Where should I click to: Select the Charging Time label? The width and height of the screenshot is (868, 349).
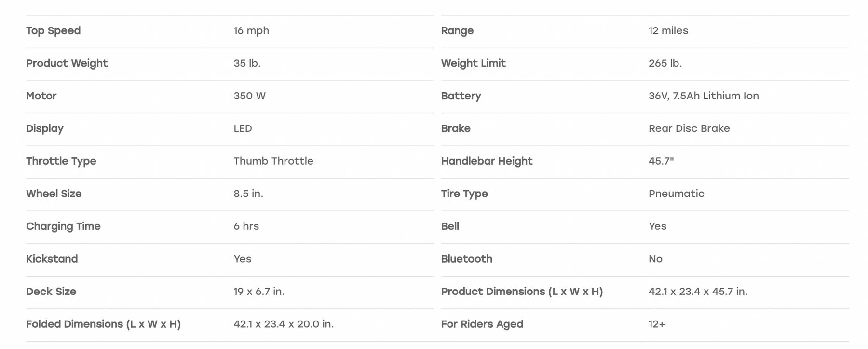pos(63,226)
